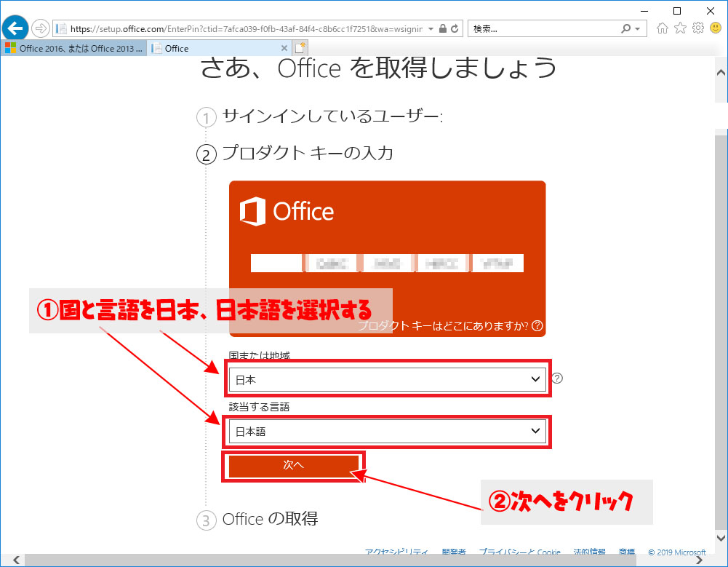Image resolution: width=728 pixels, height=567 pixels.
Task: Switch to the Office 2016 or Office 2013 tab
Action: pos(74,48)
